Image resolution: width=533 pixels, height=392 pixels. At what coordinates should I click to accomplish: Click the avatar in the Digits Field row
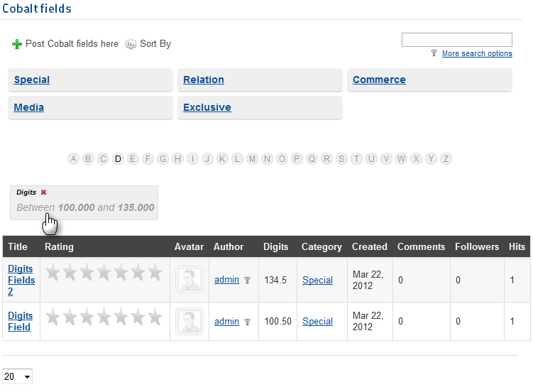189,322
